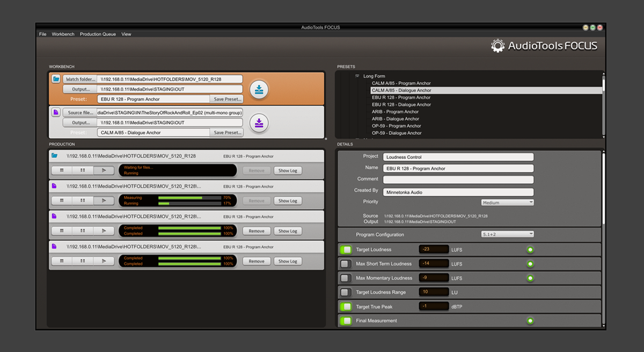Screen dimensions: 644x352
Task: Click the purple file icon on the Measuring job
Action: (54, 186)
